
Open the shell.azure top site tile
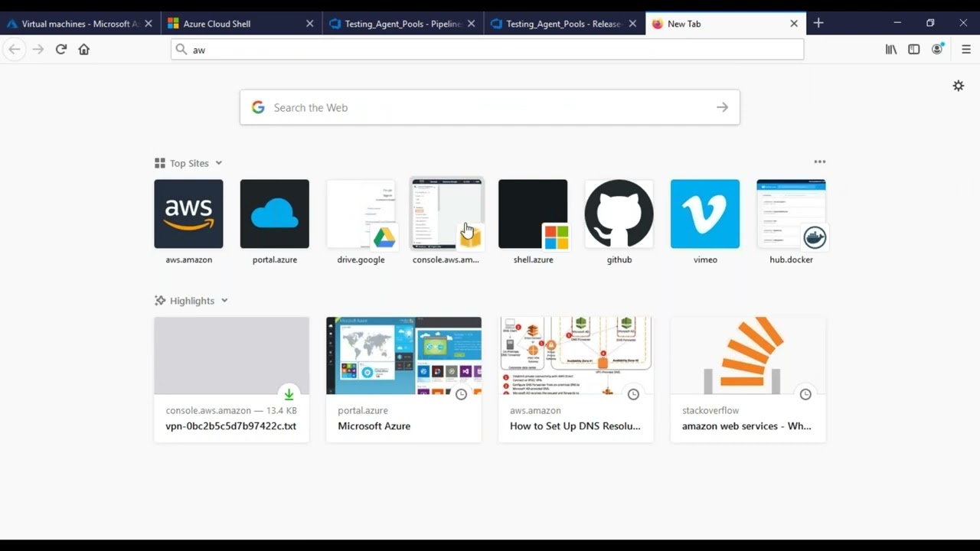[533, 214]
